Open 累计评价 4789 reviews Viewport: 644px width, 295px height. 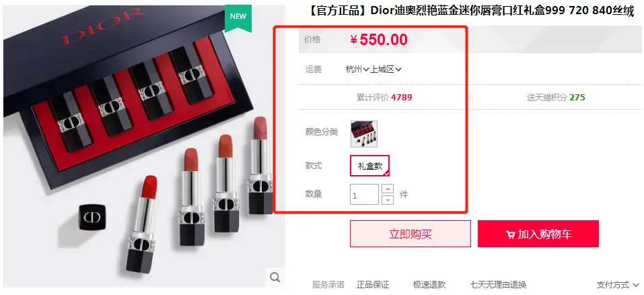coord(384,98)
